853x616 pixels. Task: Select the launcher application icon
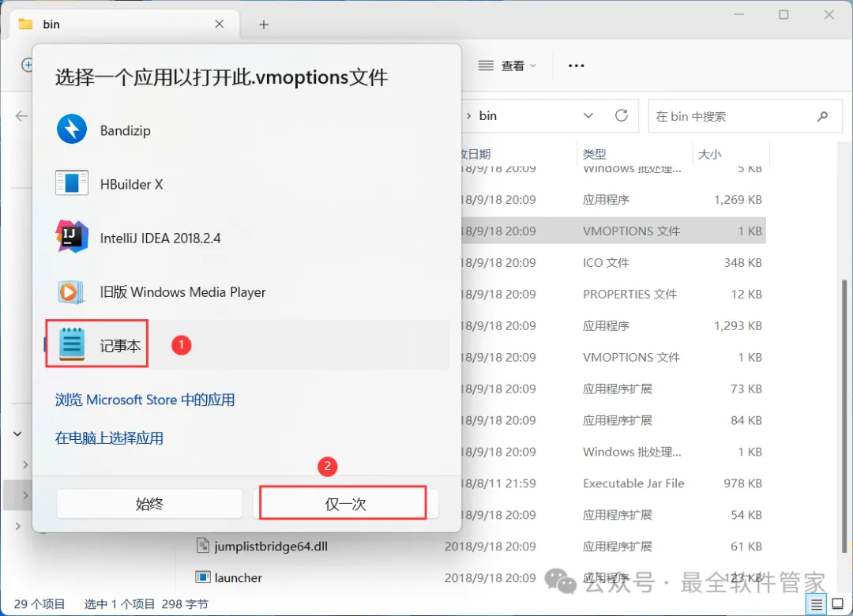(x=202, y=577)
